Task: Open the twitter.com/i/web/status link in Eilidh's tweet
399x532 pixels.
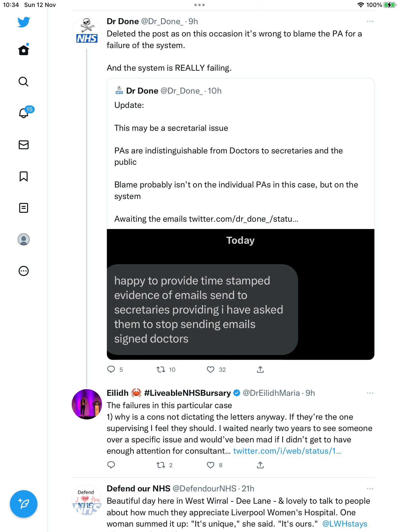Action: [x=287, y=451]
